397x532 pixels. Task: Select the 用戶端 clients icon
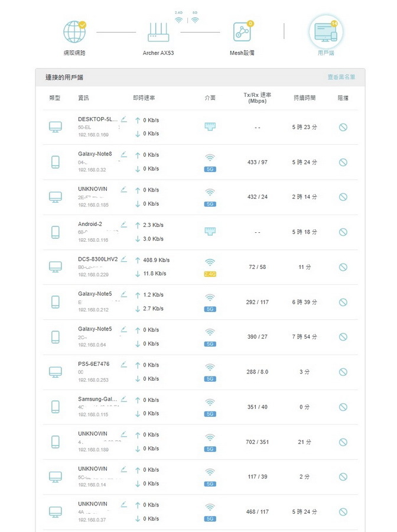tap(326, 32)
